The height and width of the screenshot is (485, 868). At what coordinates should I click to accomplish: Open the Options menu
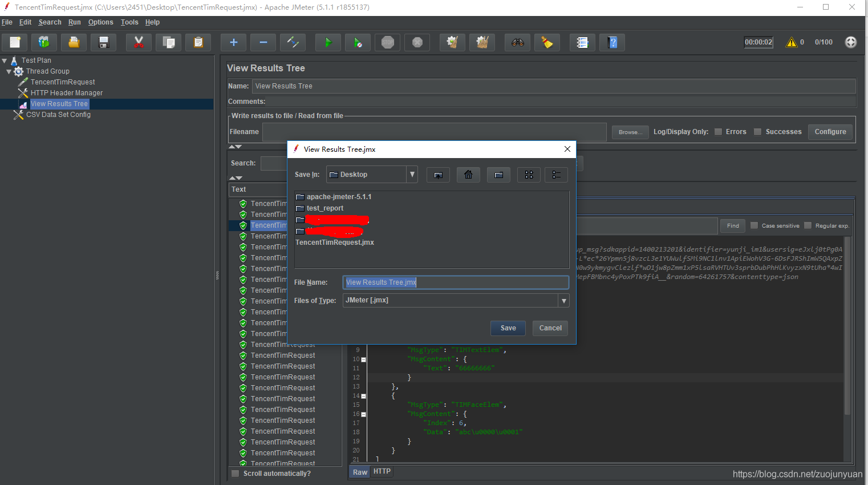[x=100, y=22]
